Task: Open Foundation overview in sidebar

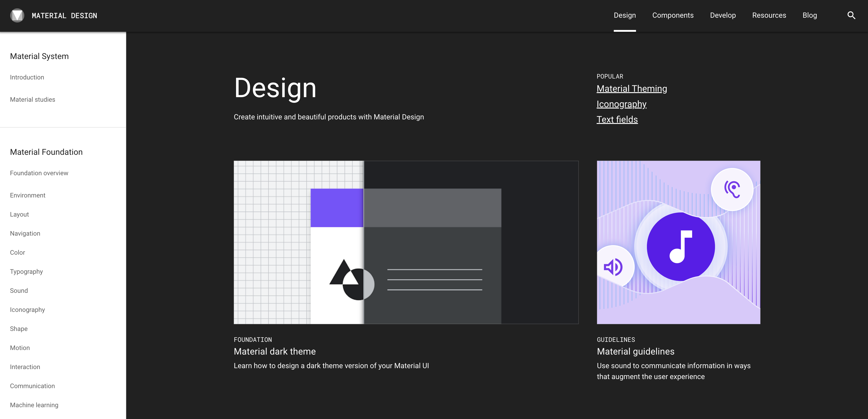Action: click(39, 173)
